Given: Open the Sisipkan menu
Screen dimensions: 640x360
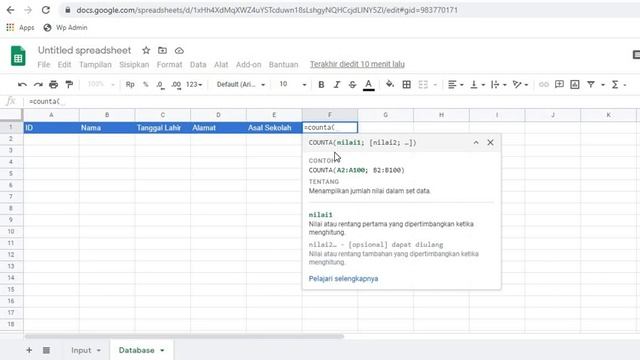Looking at the screenshot, I should point(134,64).
